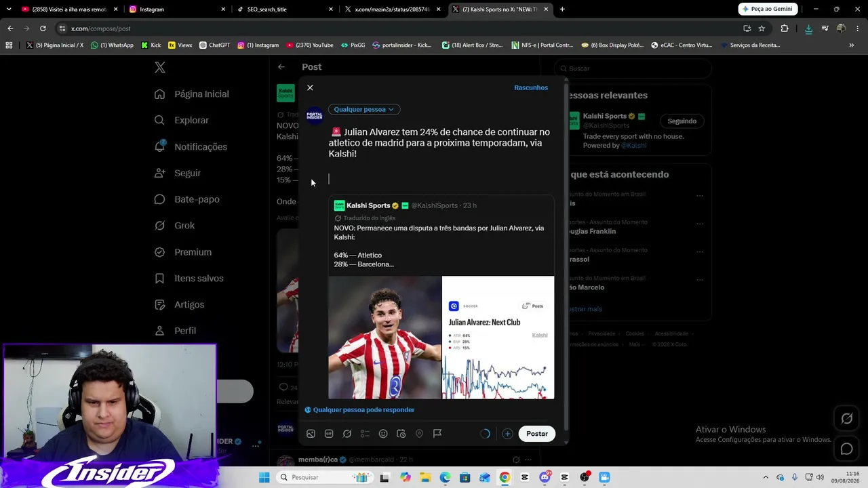Open a new browser tab
The width and height of the screenshot is (868, 488).
[562, 9]
